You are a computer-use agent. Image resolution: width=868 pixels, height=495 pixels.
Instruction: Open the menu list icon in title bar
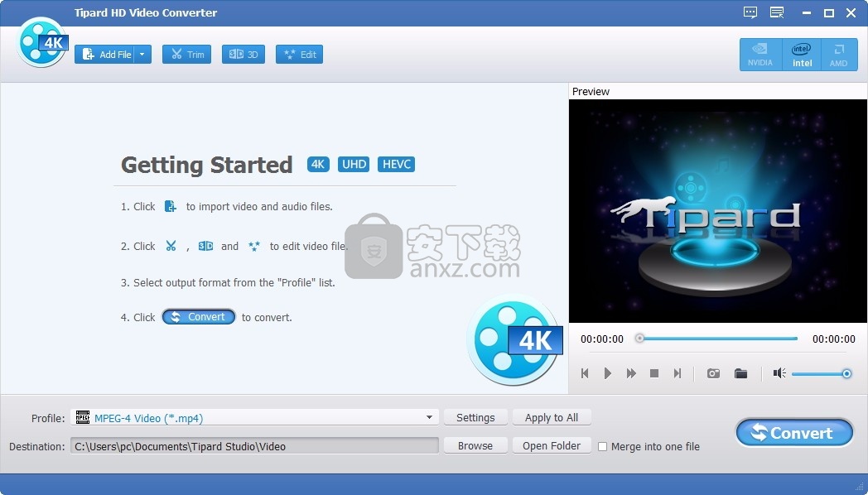pos(777,12)
